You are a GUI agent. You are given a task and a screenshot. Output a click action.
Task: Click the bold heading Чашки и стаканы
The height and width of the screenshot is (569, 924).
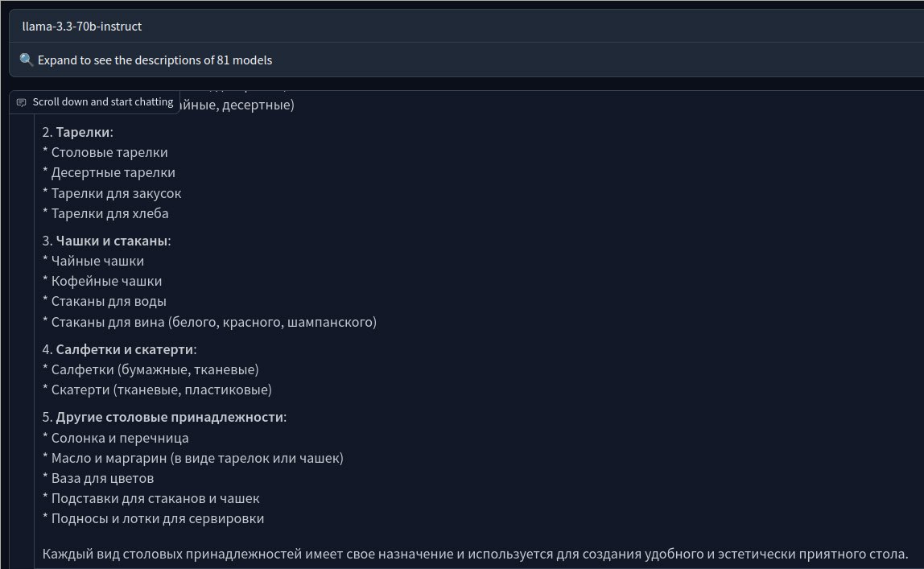coord(113,241)
